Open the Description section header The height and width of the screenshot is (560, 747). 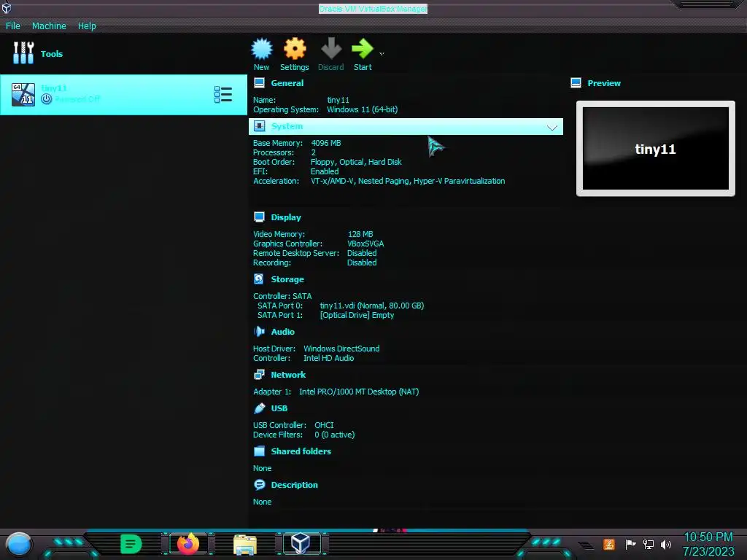click(294, 485)
